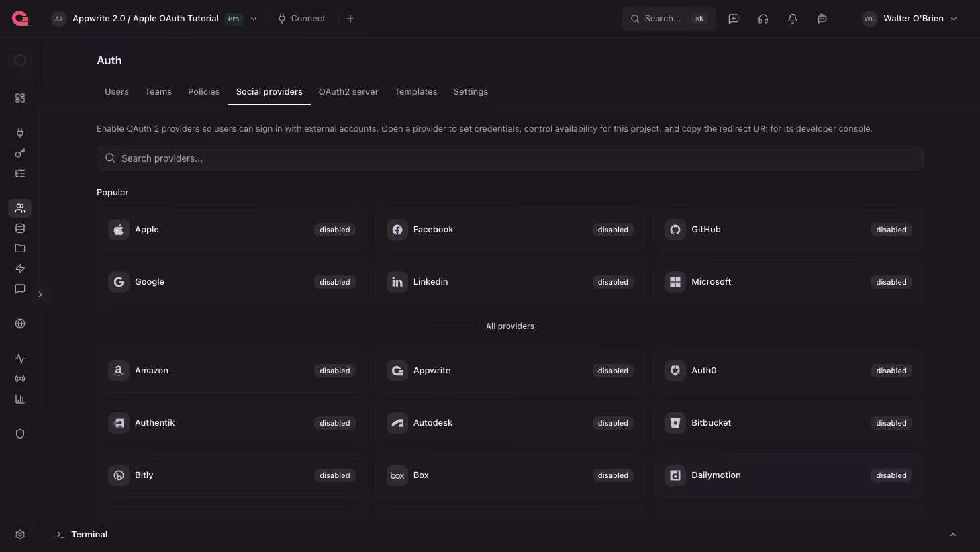Open the chat bubble icon in the sidebar
This screenshot has width=980, height=552.
[20, 289]
